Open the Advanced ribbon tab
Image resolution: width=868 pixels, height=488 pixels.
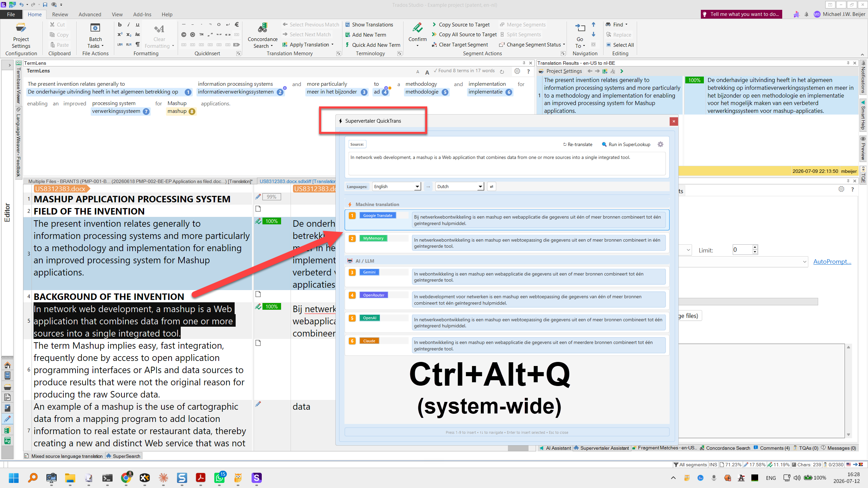click(90, 14)
